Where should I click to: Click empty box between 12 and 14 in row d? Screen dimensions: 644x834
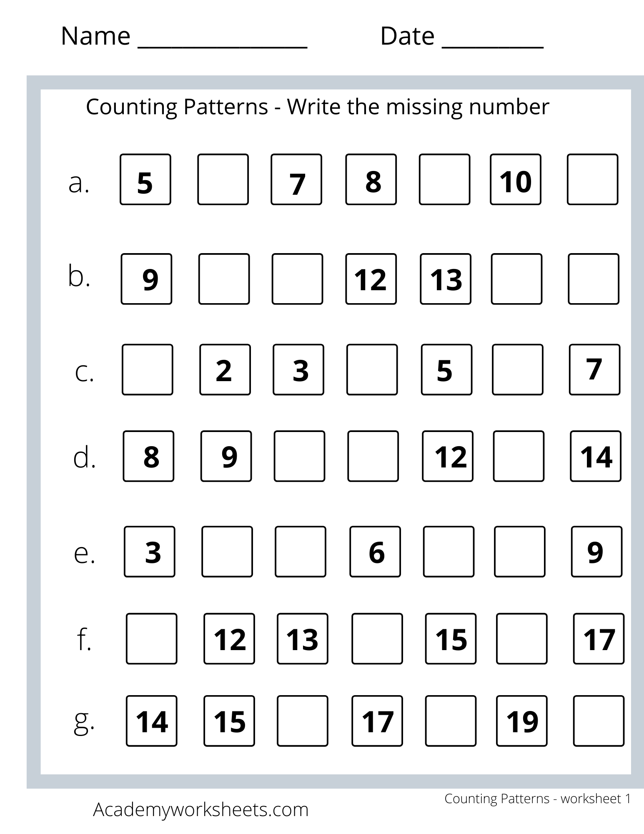519,456
